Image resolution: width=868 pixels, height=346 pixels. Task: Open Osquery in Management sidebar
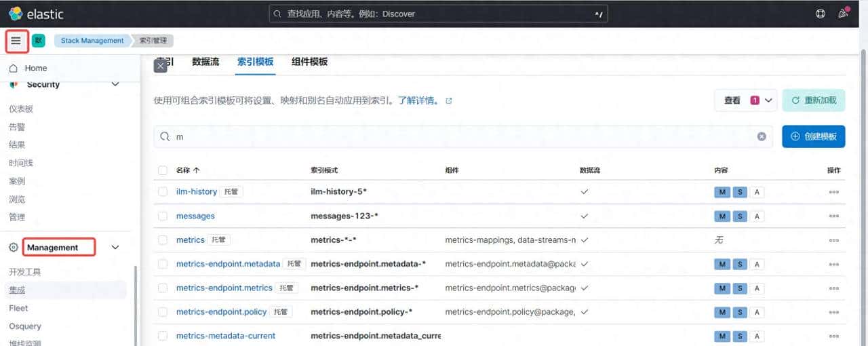[x=25, y=326]
